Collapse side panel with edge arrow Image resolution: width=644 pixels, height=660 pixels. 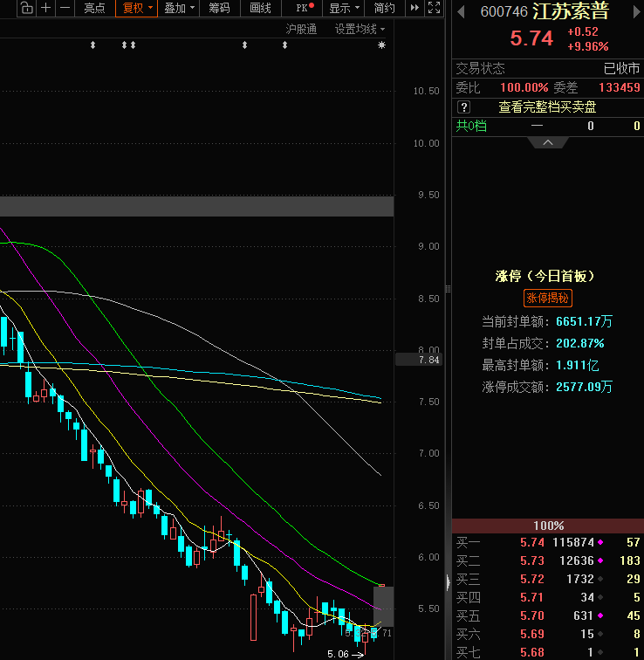(448, 582)
